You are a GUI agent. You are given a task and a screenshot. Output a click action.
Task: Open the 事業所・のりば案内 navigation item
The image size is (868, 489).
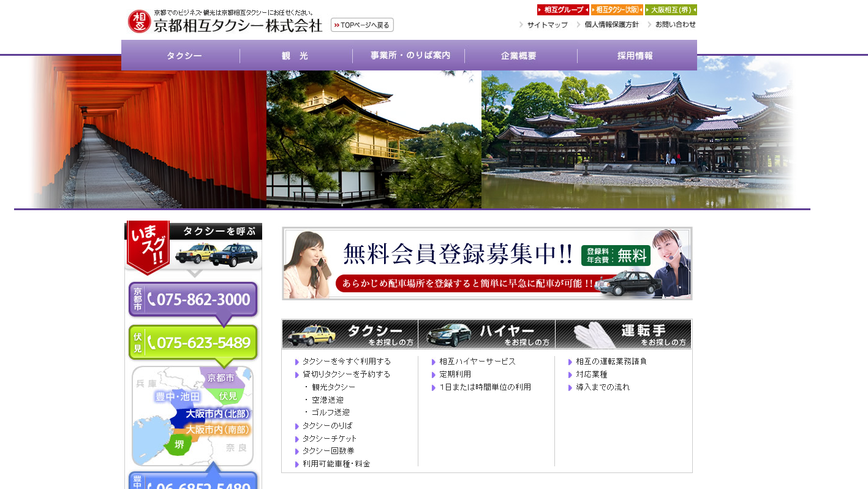(x=410, y=56)
